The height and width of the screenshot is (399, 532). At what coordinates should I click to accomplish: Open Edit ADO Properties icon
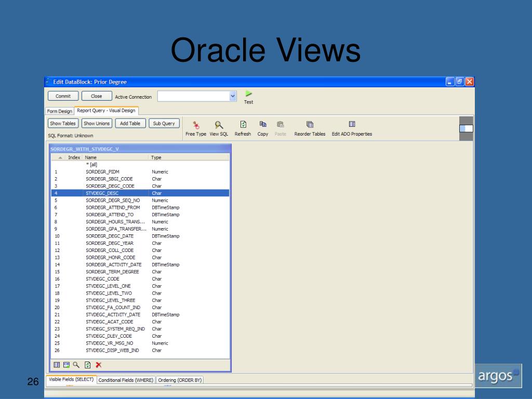pos(352,124)
